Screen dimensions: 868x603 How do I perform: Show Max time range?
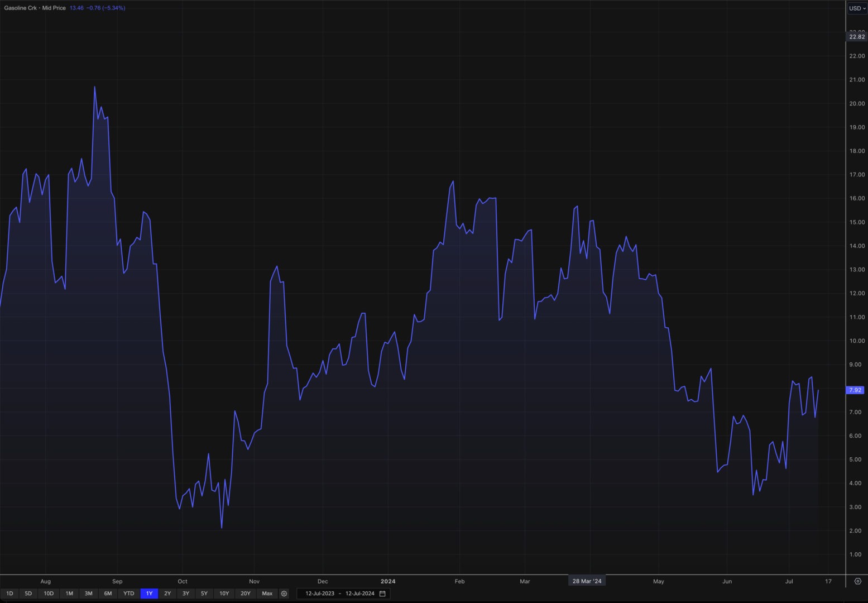pos(267,594)
